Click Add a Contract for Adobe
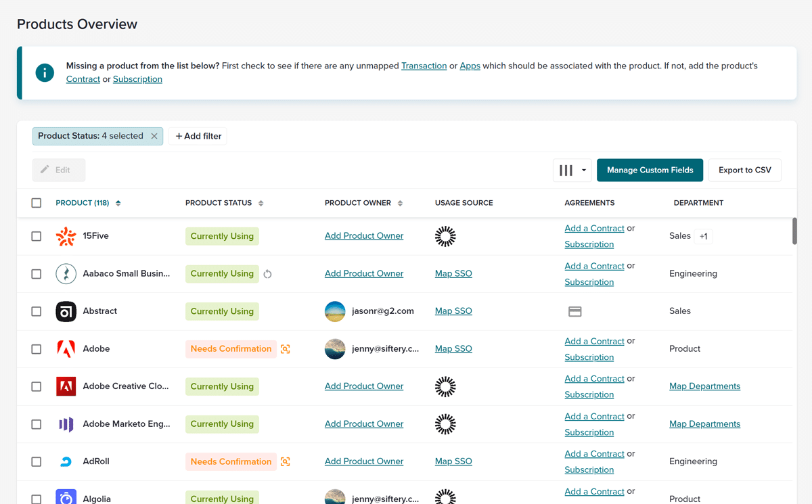This screenshot has height=504, width=812. tap(594, 341)
